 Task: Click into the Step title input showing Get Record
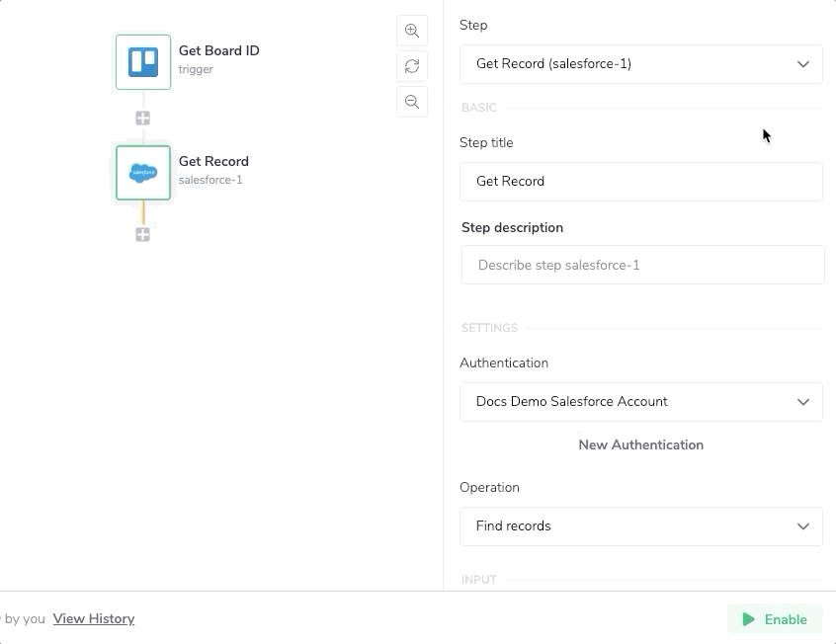click(x=640, y=182)
